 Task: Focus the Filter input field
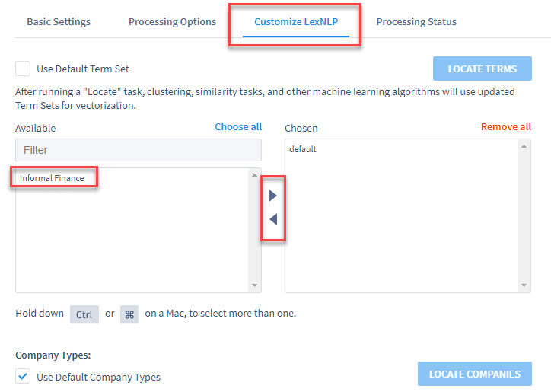[x=139, y=150]
